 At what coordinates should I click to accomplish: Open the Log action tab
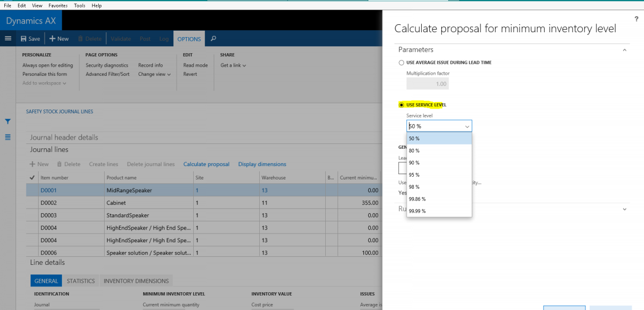coord(164,39)
